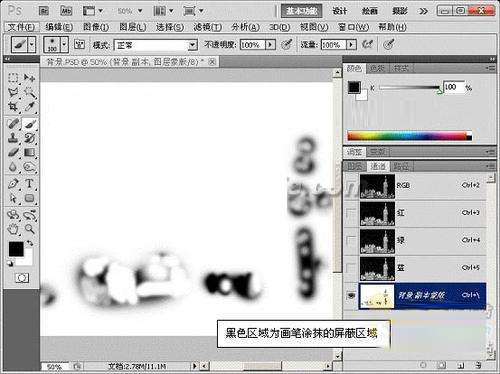
Task: Select the History Brush tool
Action: (29, 138)
